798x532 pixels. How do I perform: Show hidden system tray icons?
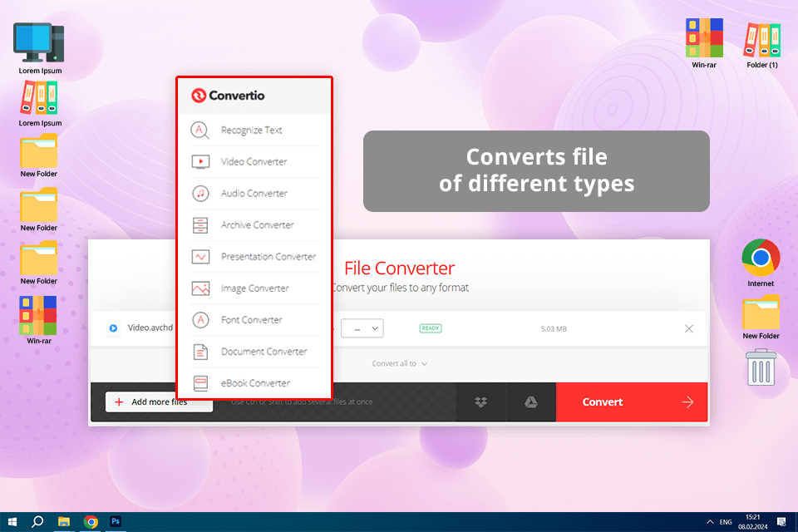coord(710,522)
